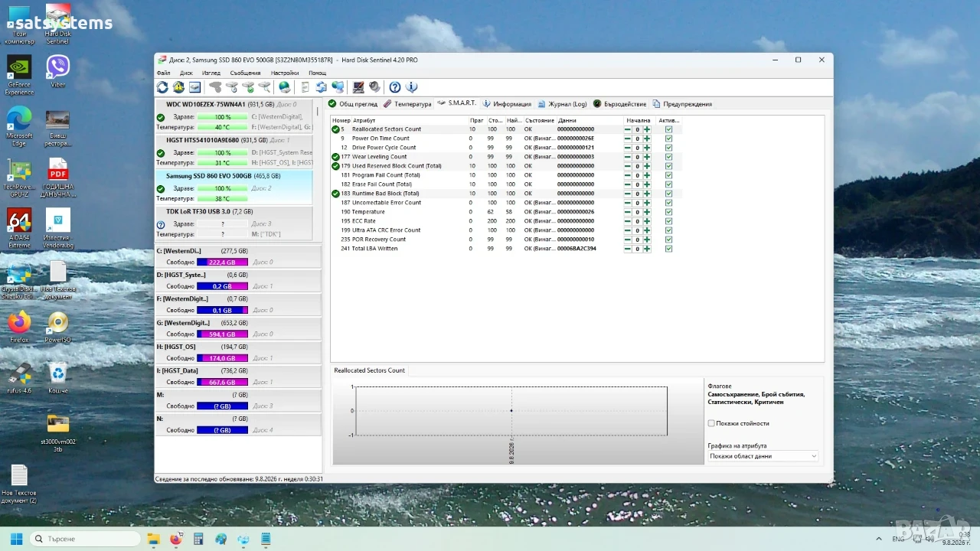Switch to the Информация tab
This screenshot has width=980, height=551.
(507, 104)
